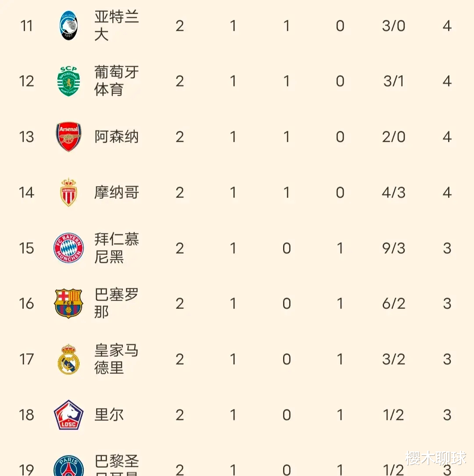Viewport: 474px width, 476px height.
Task: Open team name 亚特兰大
Action: 116,26
